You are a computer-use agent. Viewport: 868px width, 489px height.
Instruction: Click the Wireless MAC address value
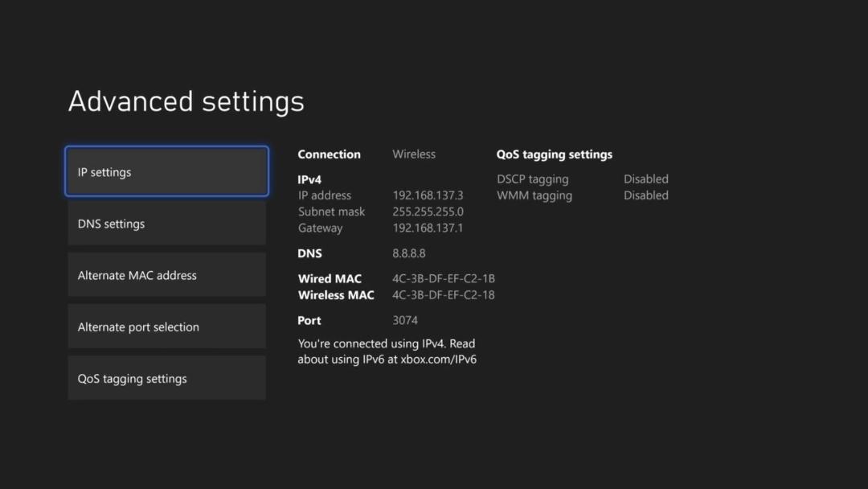click(x=444, y=295)
